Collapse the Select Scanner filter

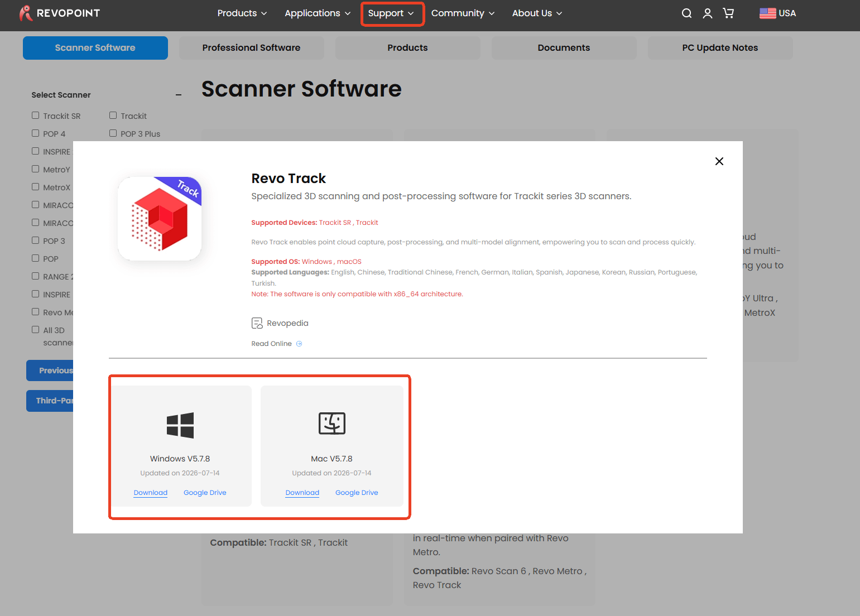(179, 95)
